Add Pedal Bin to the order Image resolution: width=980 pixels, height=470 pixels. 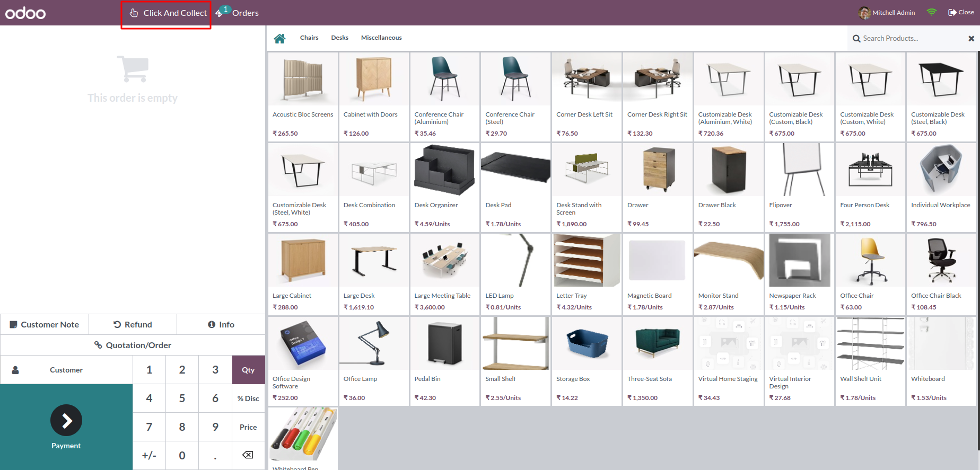[x=445, y=361]
